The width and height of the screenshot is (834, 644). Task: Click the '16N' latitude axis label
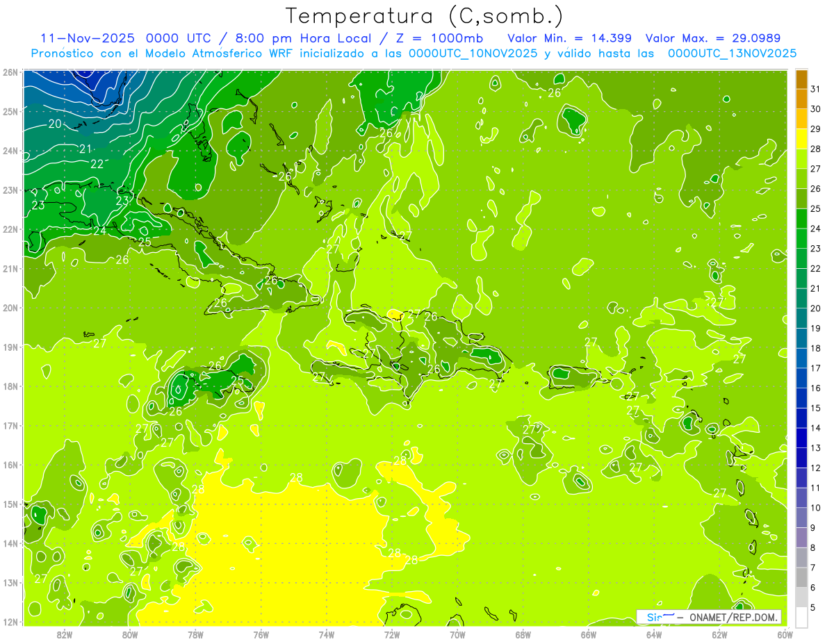pos(10,465)
